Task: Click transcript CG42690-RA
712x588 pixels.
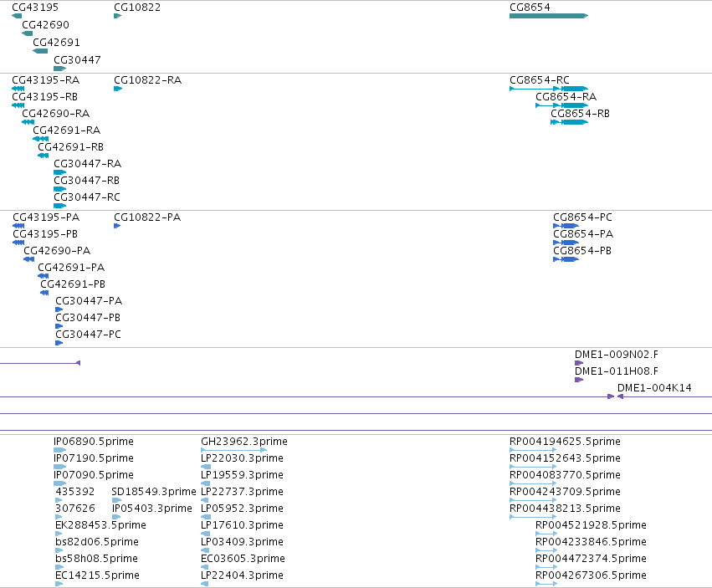Action: (x=56, y=114)
